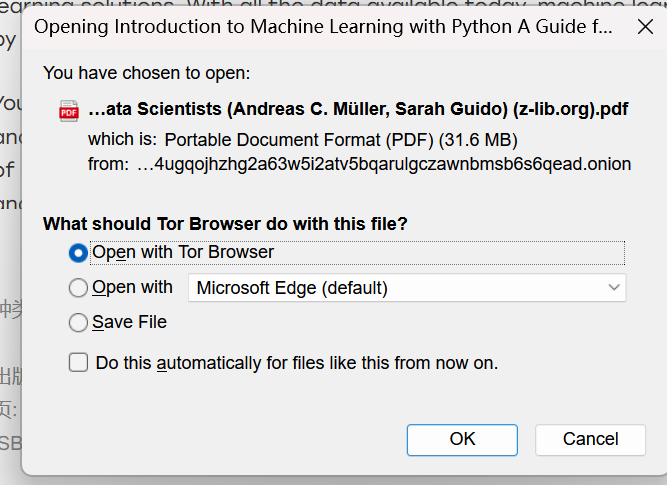The image size is (667, 485).
Task: Click the 'Open with' label before the dropdown
Action: [x=132, y=287]
